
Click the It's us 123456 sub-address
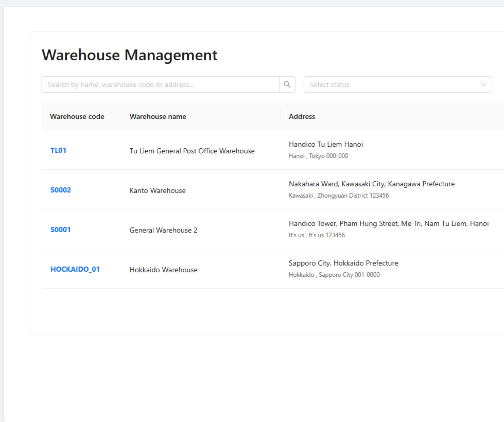(317, 235)
